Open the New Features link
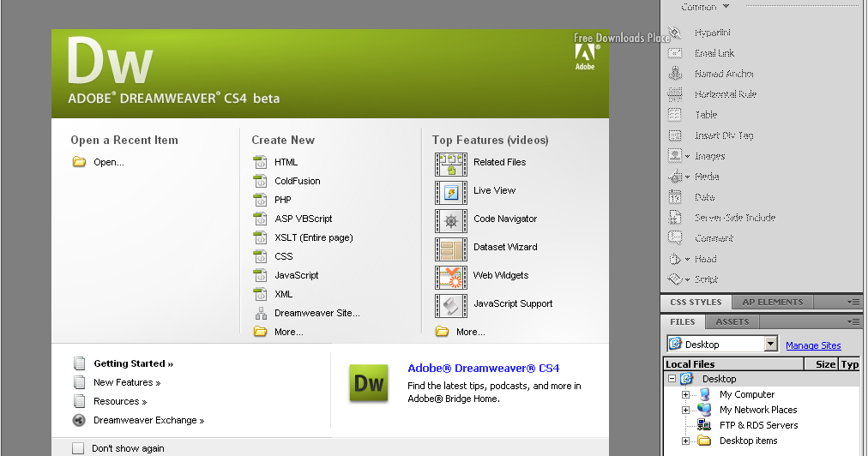The image size is (868, 456). tap(127, 382)
